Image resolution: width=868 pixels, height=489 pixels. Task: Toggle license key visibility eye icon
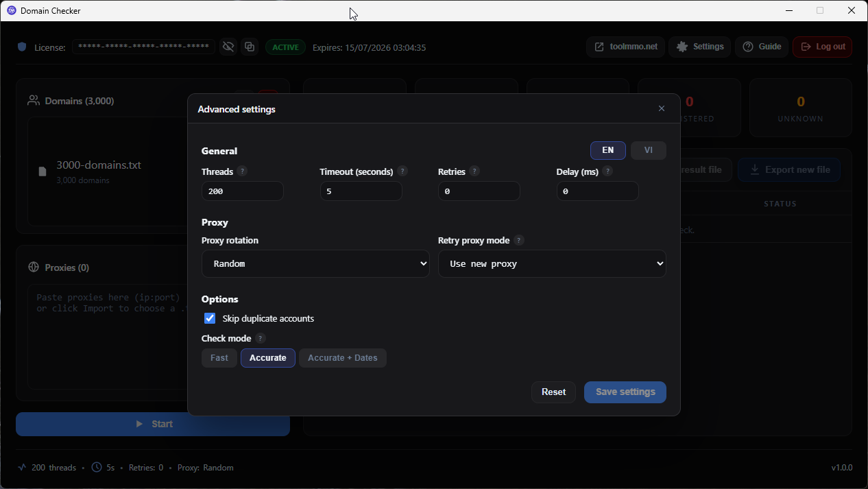coord(229,47)
